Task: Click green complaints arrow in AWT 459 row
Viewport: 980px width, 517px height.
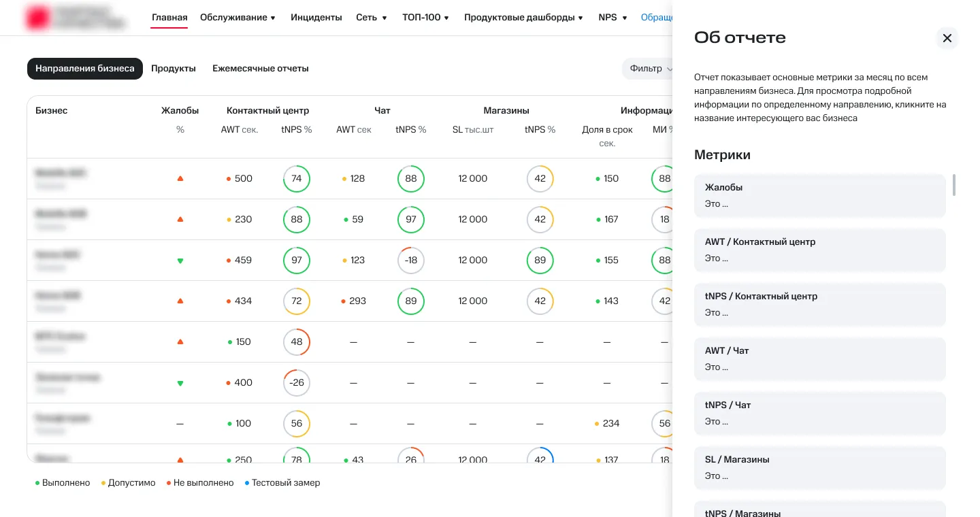Action: (x=180, y=261)
